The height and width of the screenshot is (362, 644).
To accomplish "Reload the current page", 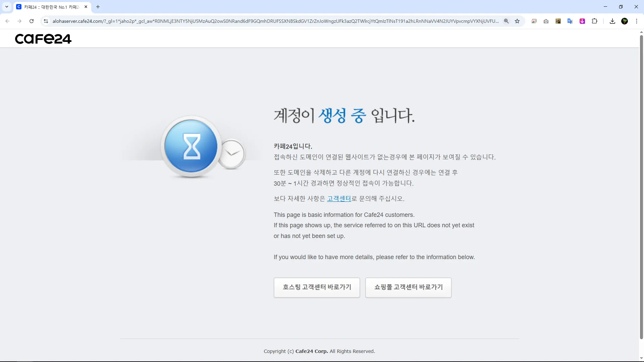I will click(x=32, y=21).
